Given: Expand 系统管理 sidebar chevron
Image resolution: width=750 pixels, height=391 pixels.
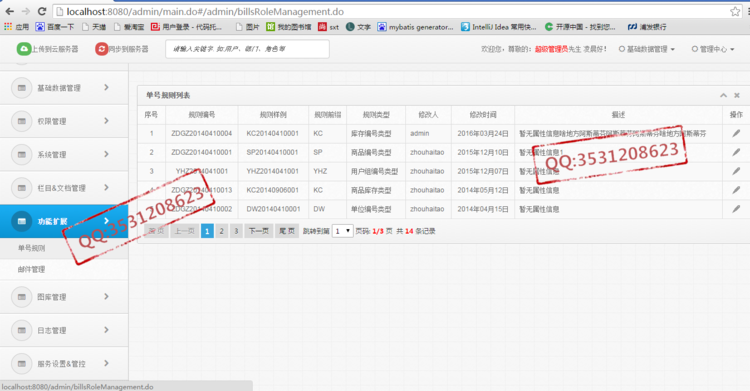Looking at the screenshot, I should tap(106, 154).
